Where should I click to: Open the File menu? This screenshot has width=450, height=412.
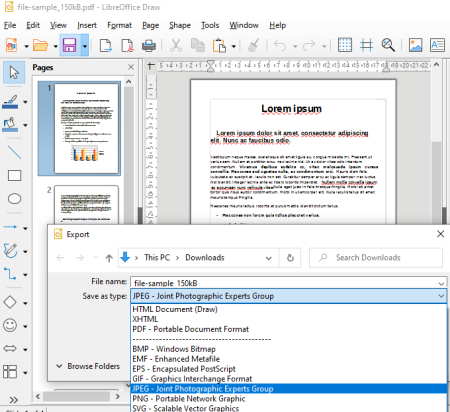point(10,25)
